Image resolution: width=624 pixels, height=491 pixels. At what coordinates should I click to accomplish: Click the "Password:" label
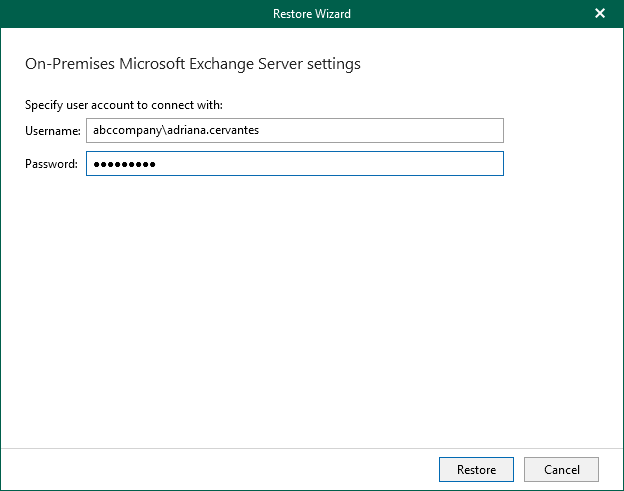coord(51,164)
